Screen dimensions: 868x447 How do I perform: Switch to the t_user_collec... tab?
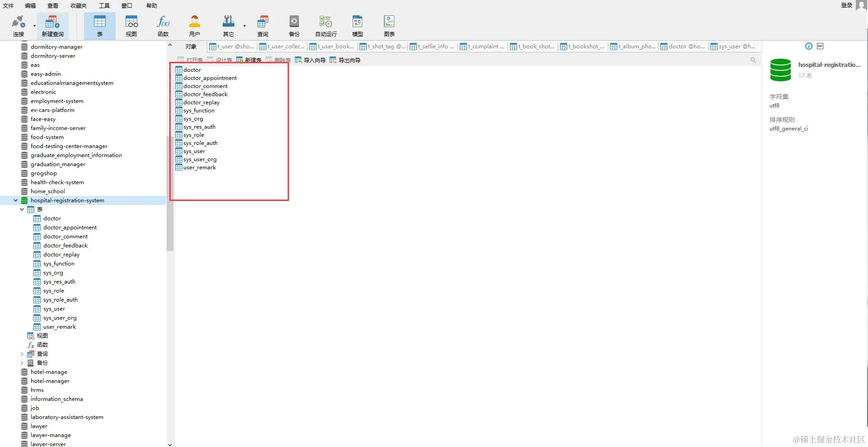tap(282, 47)
